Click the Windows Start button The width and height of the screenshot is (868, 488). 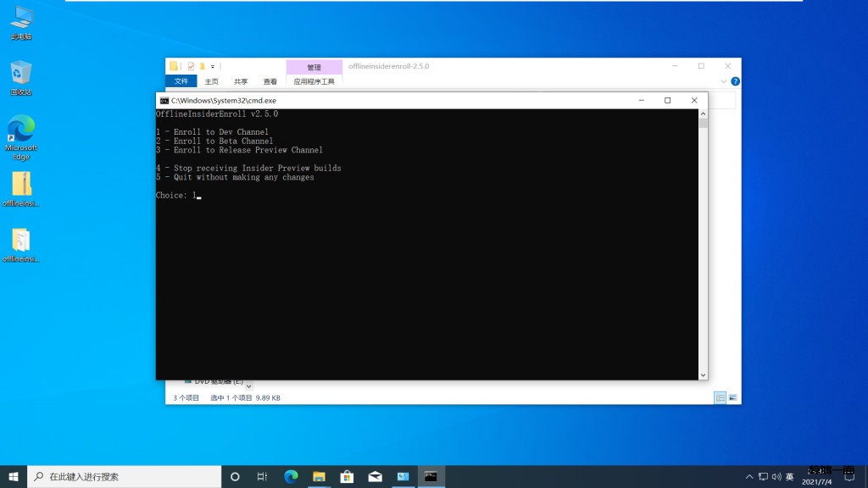click(14, 477)
